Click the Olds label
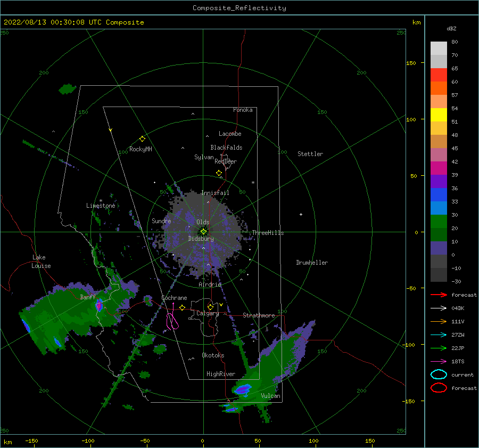479x448 pixels. click(203, 222)
